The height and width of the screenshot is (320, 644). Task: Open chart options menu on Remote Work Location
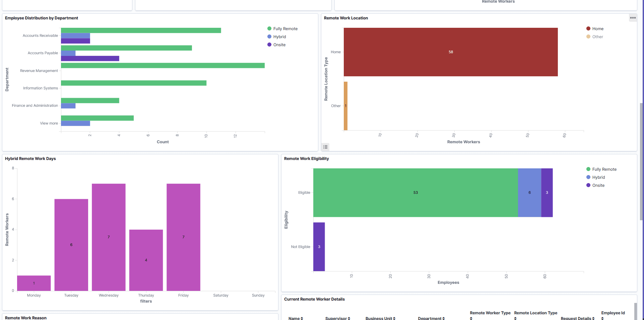click(633, 18)
